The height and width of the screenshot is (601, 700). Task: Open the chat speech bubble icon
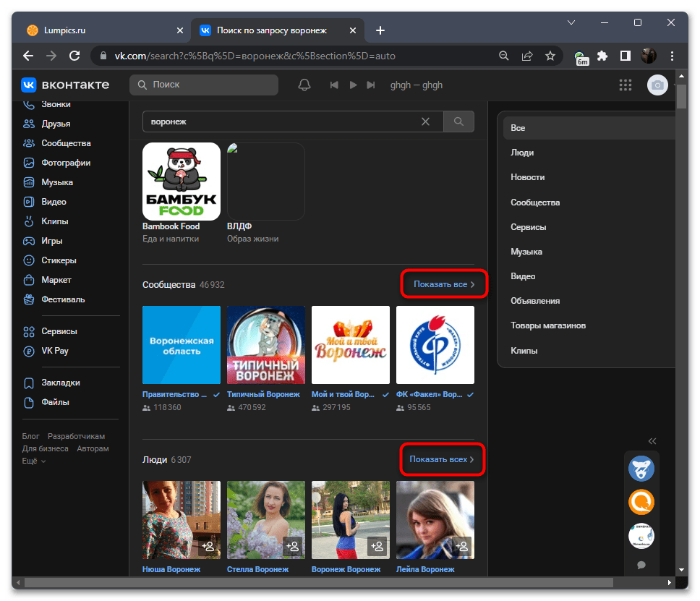click(x=641, y=566)
